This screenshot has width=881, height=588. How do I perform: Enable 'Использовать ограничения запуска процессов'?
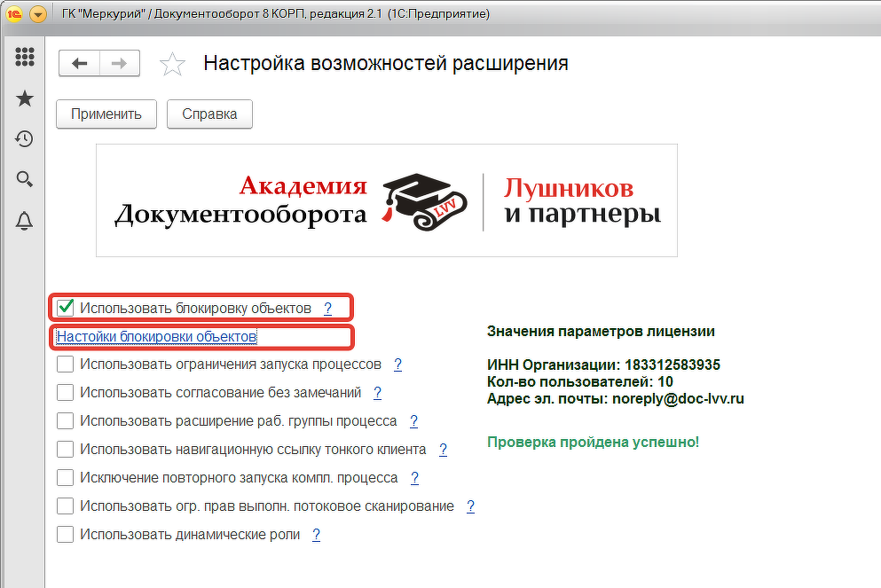coord(65,364)
